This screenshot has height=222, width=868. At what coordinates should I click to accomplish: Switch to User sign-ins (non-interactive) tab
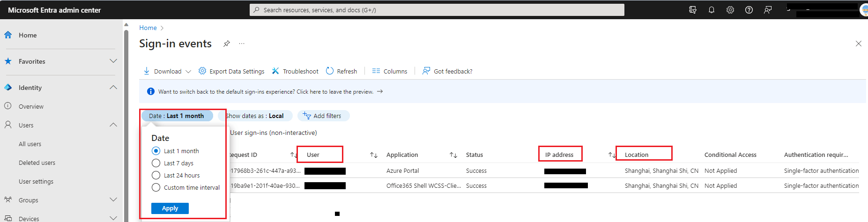274,133
